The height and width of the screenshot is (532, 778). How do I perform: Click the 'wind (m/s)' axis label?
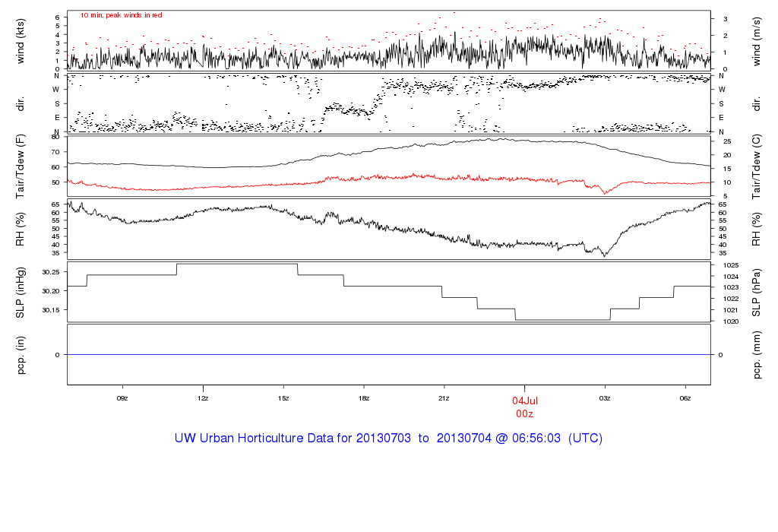click(756, 41)
